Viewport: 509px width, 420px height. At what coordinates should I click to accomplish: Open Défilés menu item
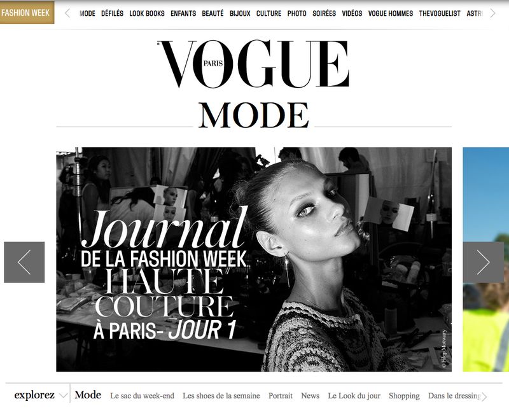click(113, 13)
